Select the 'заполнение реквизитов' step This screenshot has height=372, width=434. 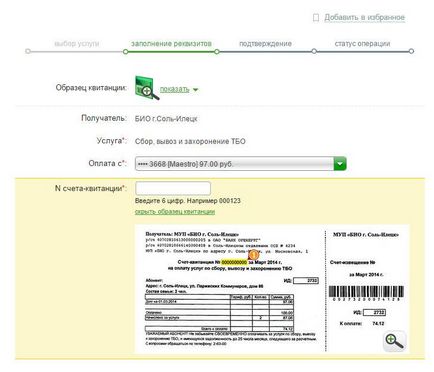point(171,44)
